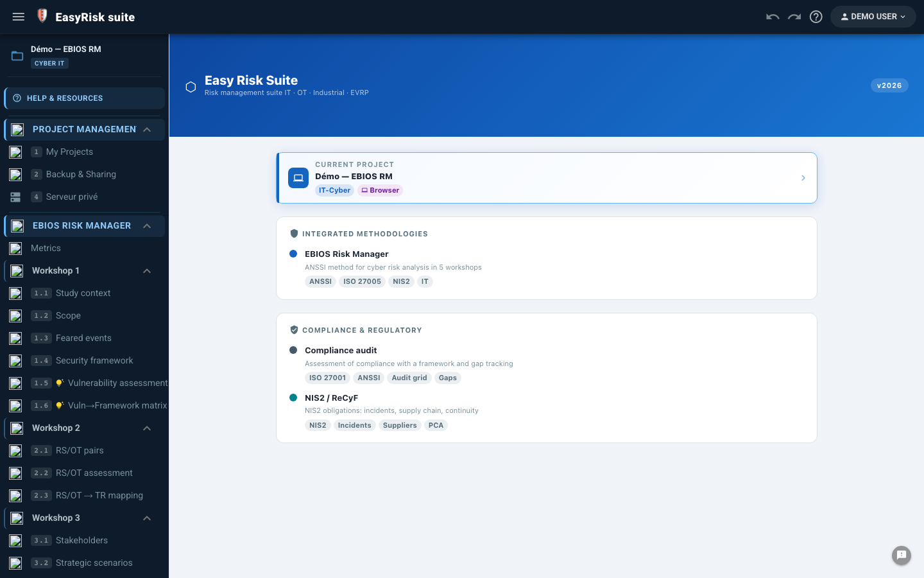Open 3.2 Strategic scenarios
This screenshot has height=578, width=924.
pyautogui.click(x=84, y=563)
